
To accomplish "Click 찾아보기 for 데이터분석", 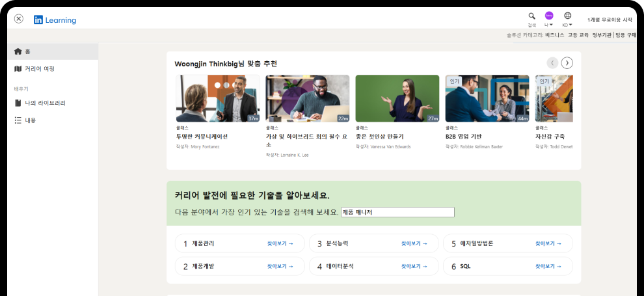I will tap(414, 267).
